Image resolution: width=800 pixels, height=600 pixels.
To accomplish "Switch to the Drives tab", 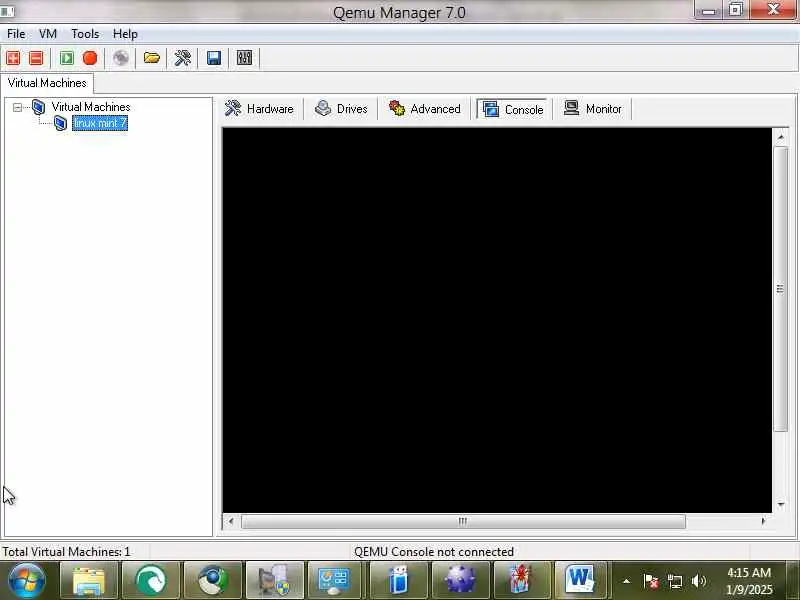I will click(341, 109).
